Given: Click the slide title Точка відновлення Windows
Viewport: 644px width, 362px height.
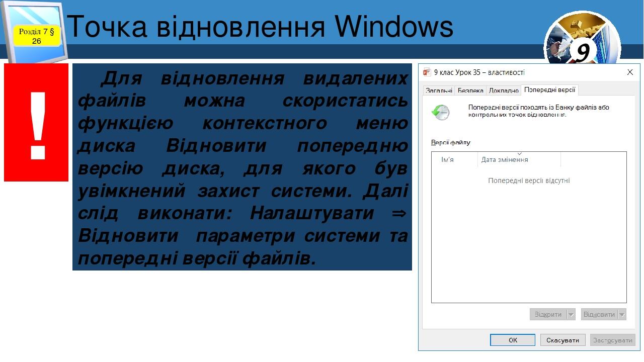Looking at the screenshot, I should (260, 27).
